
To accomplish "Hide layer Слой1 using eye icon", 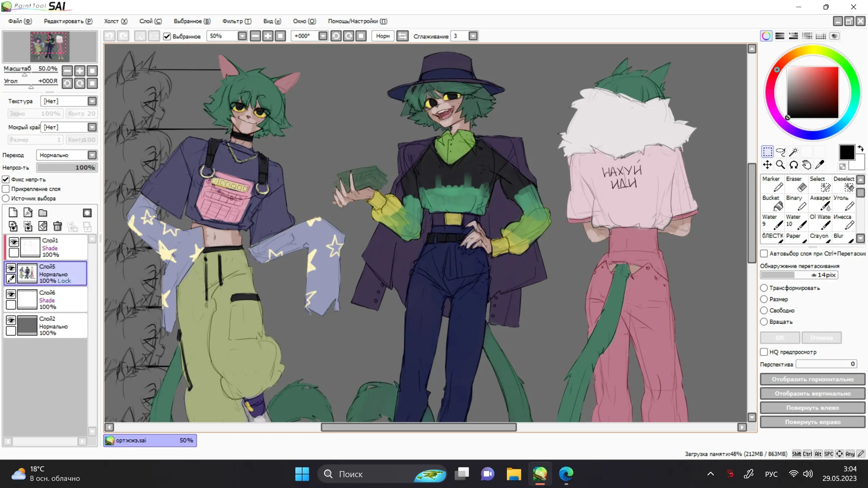I will (x=14, y=242).
